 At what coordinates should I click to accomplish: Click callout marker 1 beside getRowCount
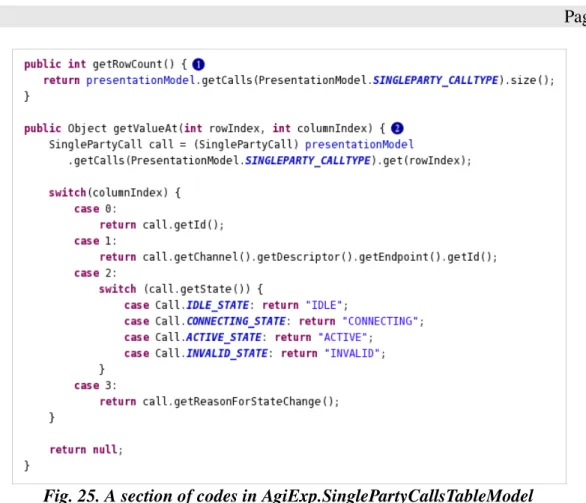click(198, 64)
